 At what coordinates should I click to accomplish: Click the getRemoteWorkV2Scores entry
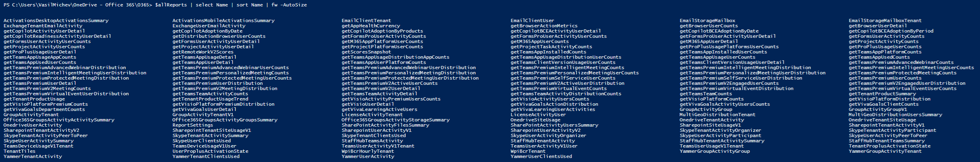203,52
